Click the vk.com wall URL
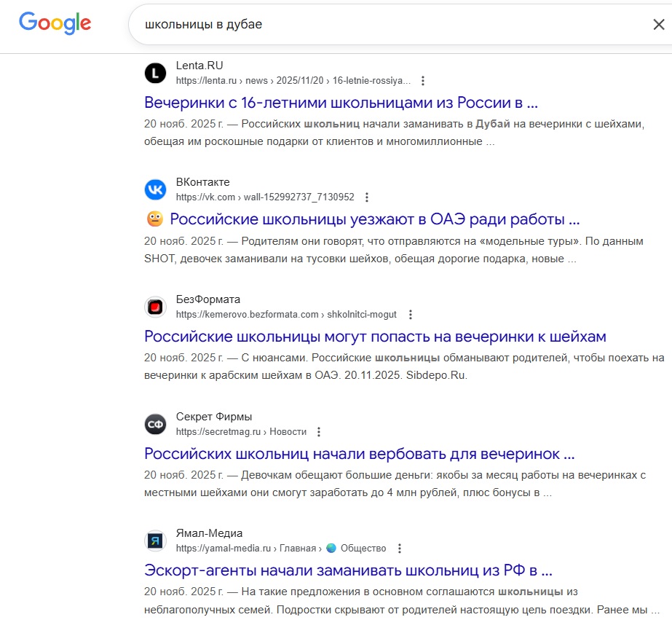Image resolution: width=672 pixels, height=644 pixels. [x=265, y=197]
